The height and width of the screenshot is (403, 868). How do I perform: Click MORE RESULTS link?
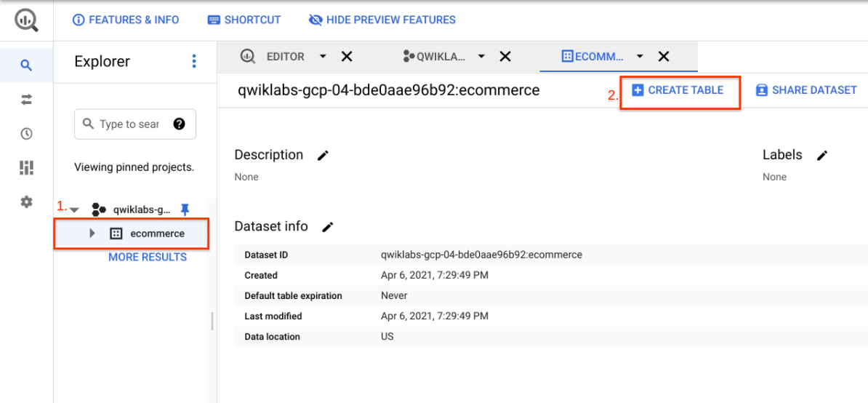(148, 258)
